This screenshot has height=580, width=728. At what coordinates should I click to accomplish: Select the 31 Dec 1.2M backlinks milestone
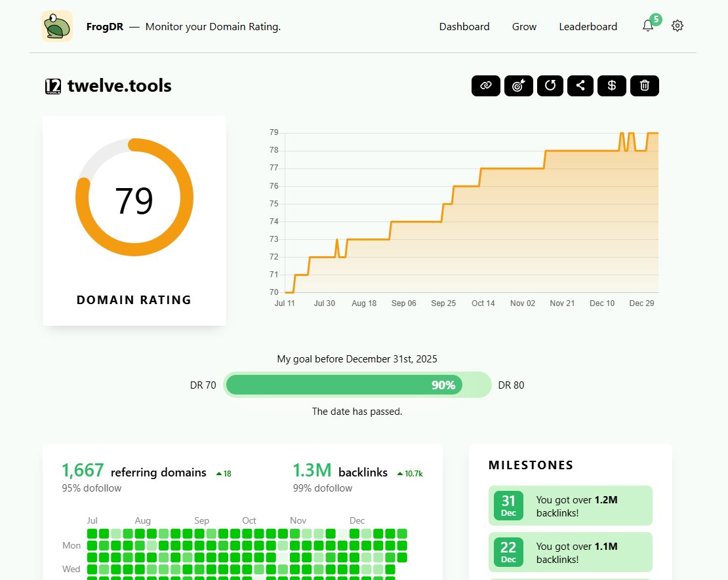570,506
